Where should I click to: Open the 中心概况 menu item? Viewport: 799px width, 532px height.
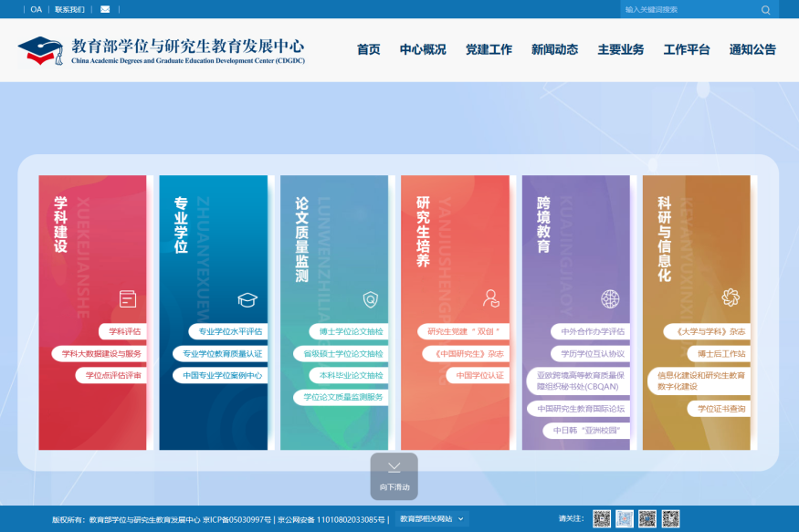(423, 49)
